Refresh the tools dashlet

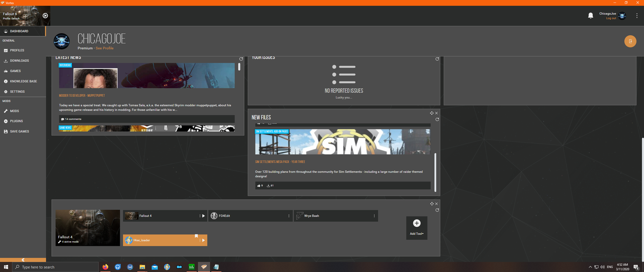(437, 210)
